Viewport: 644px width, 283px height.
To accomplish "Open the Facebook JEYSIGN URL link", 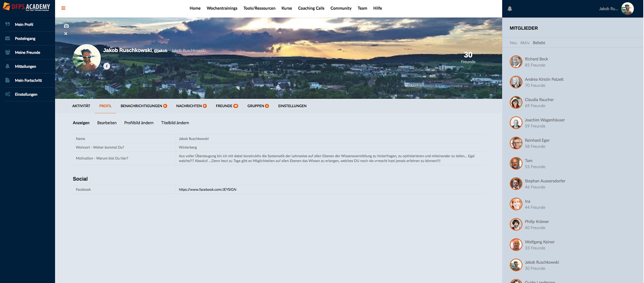I will (208, 189).
